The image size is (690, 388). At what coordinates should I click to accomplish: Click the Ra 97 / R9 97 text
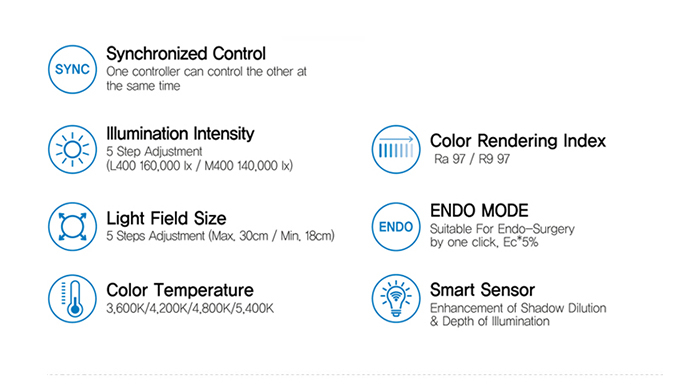[x=472, y=159]
